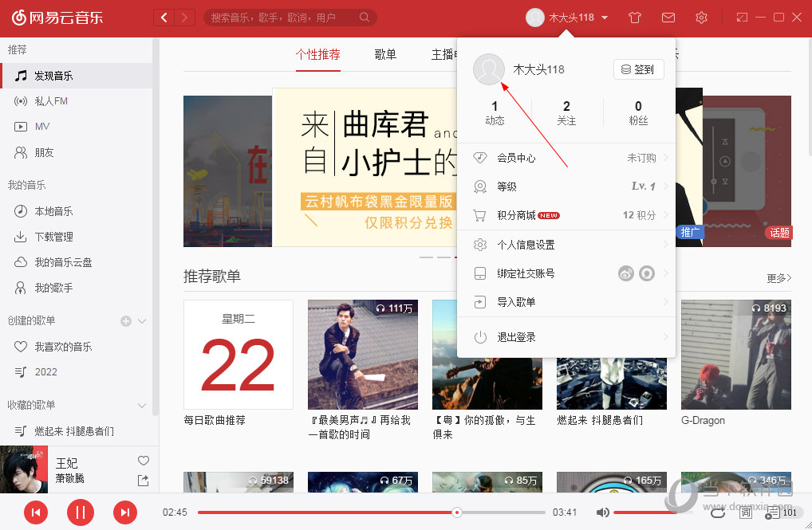This screenshot has height=530, width=812.
Task: Open the lyrics 词 panel
Action: point(743,512)
